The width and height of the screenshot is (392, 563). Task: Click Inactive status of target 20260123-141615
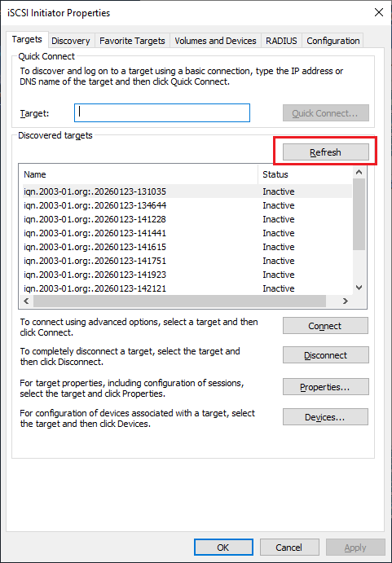tap(279, 247)
